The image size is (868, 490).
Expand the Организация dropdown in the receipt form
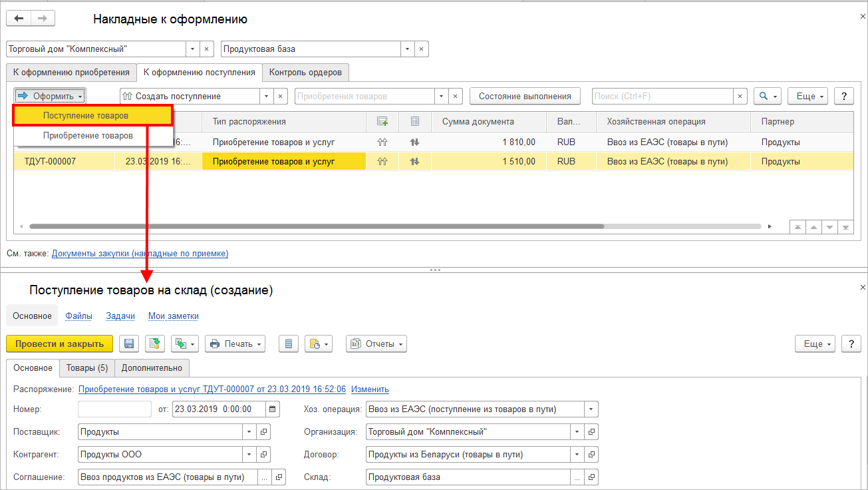click(577, 431)
